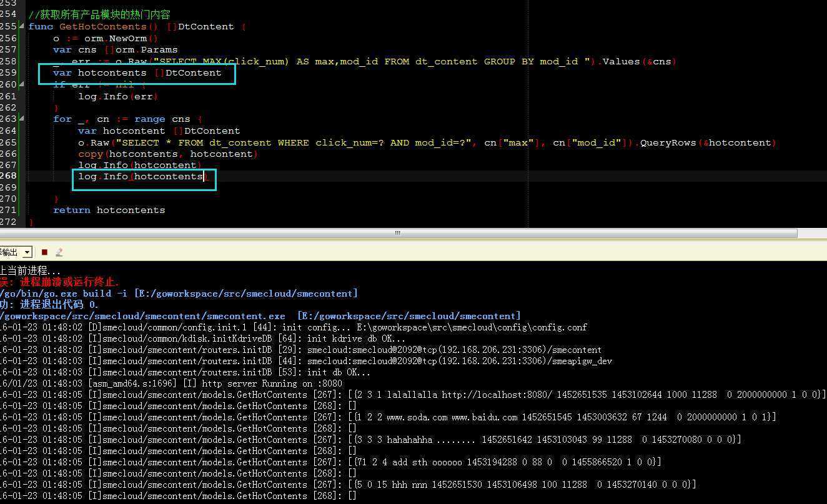
Task: Click the red process crashed error line
Action: (x=59, y=282)
